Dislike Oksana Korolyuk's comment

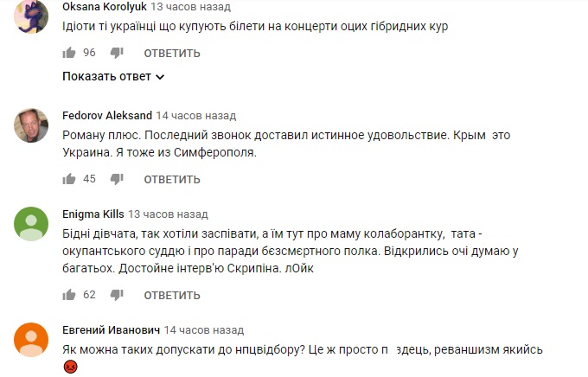click(x=117, y=53)
